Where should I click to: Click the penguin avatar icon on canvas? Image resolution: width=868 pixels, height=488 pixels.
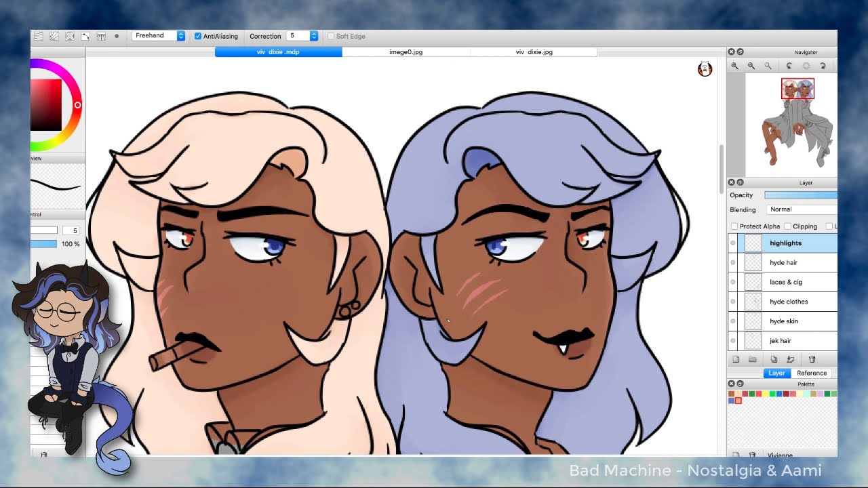(705, 68)
